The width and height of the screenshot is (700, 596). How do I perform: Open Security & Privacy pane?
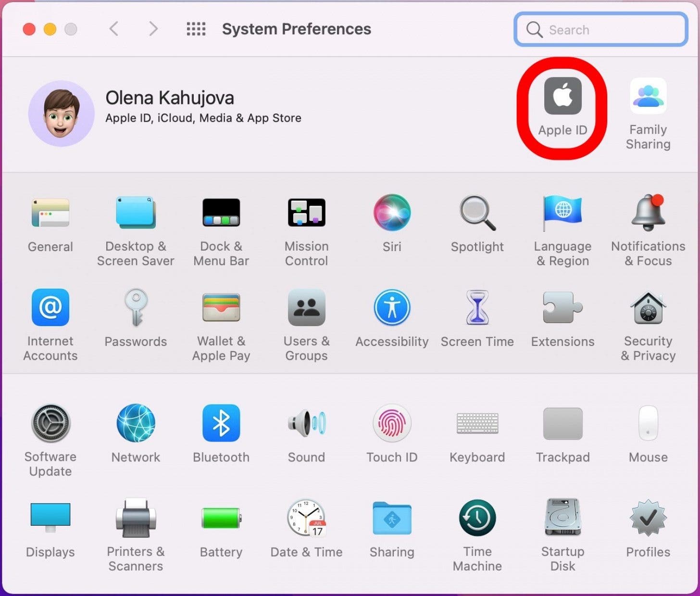[x=648, y=308]
